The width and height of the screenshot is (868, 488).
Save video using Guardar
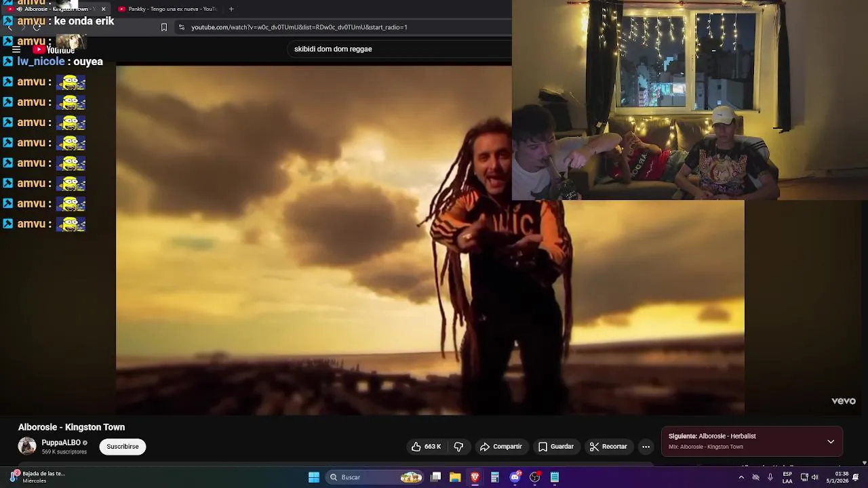coord(556,447)
